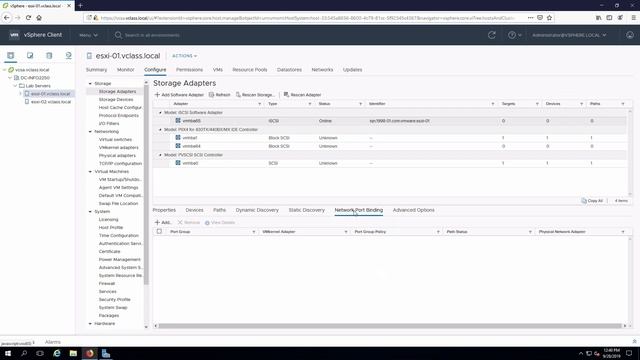Collapse the Virtual Machines settings section
Image resolution: width=640 pixels, height=360 pixels.
point(90,172)
